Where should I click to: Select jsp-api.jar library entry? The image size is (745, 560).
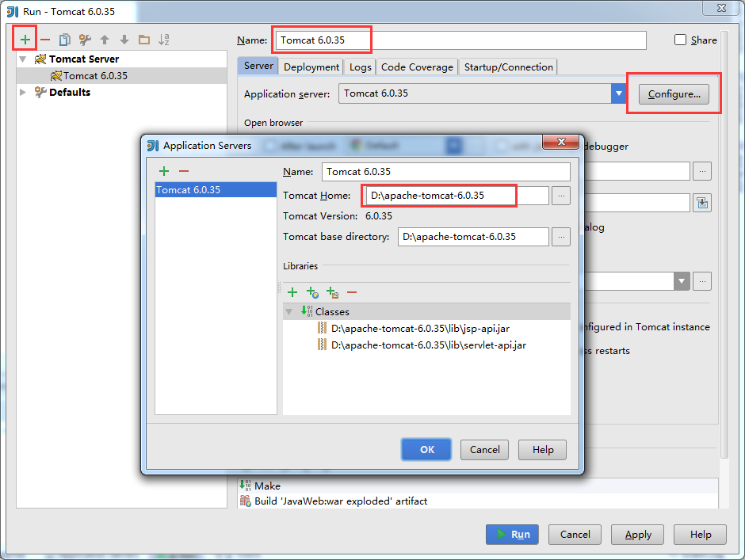pos(420,328)
